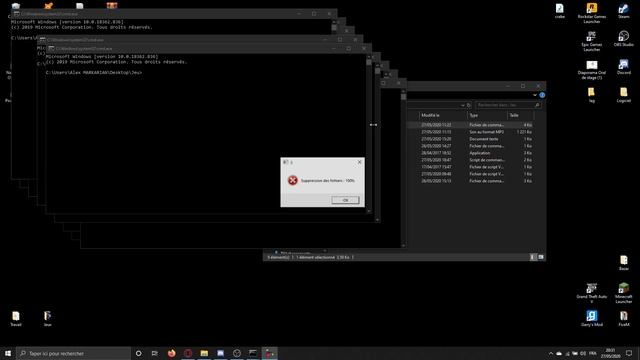Open Task View from the taskbar
Viewport: 640px width, 360px height.
[155, 353]
